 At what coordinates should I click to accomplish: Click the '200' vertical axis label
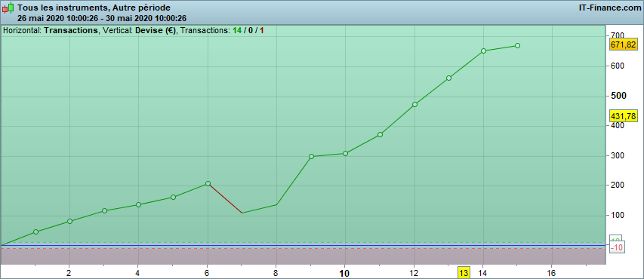point(618,185)
